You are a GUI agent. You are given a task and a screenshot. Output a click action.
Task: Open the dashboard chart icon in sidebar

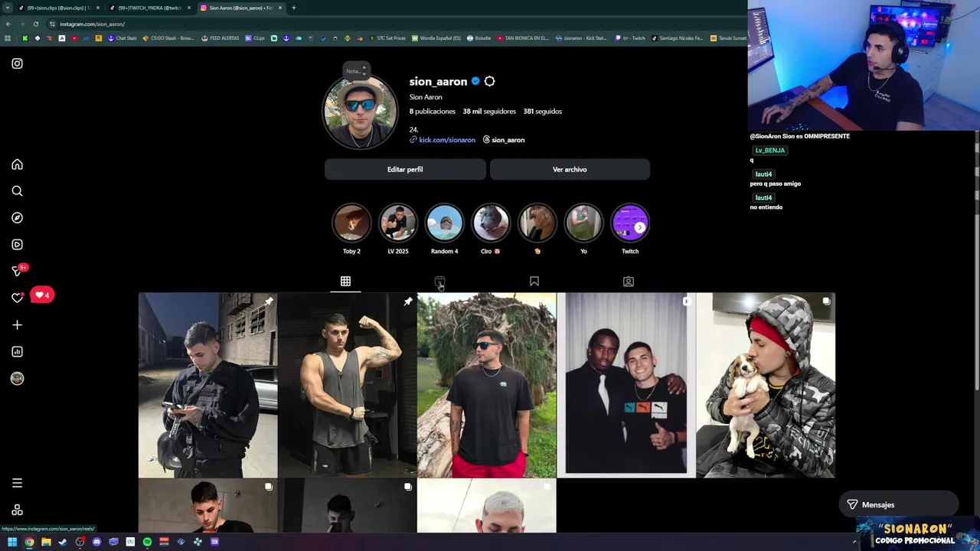(17, 352)
